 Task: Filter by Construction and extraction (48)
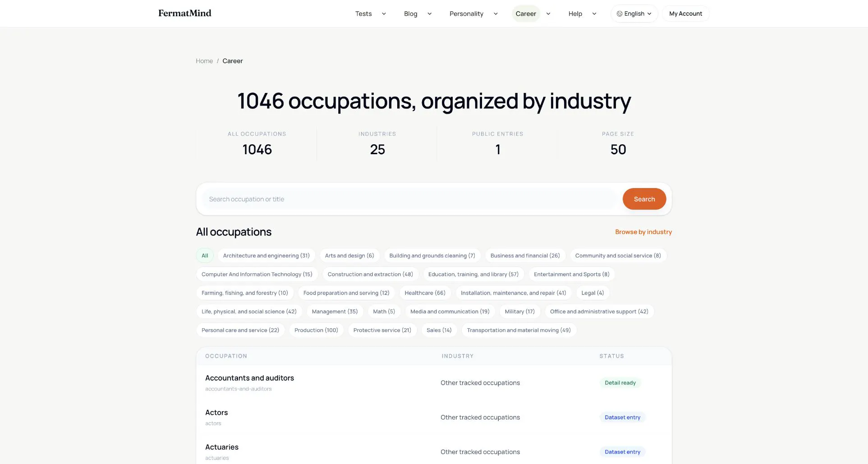tap(370, 274)
